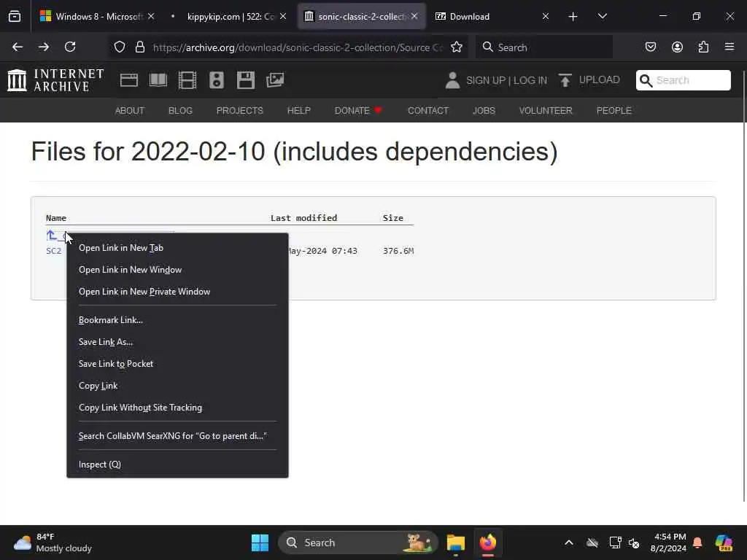Focus the Internet Archive search field
Image resolution: width=747 pixels, height=560 pixels.
click(683, 80)
